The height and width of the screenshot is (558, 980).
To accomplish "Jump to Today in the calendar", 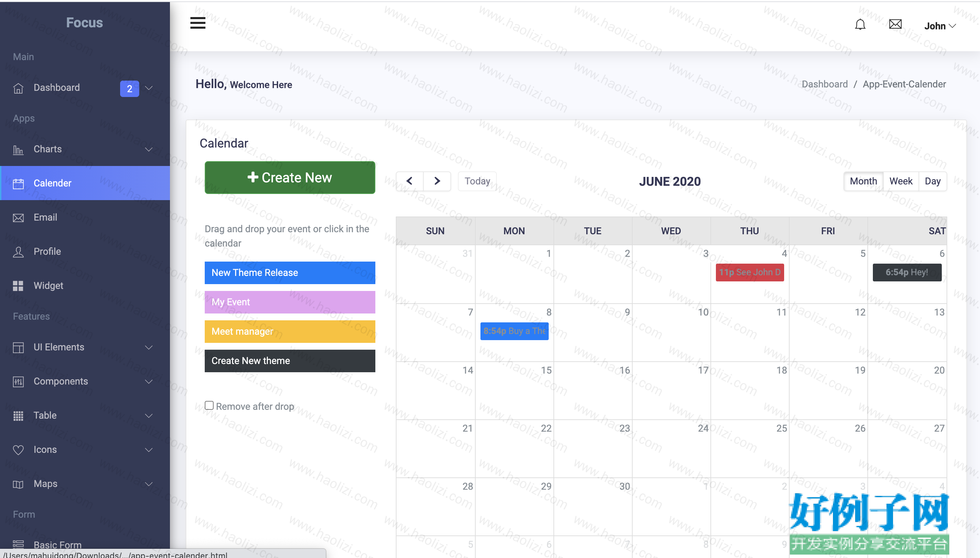I will point(477,181).
